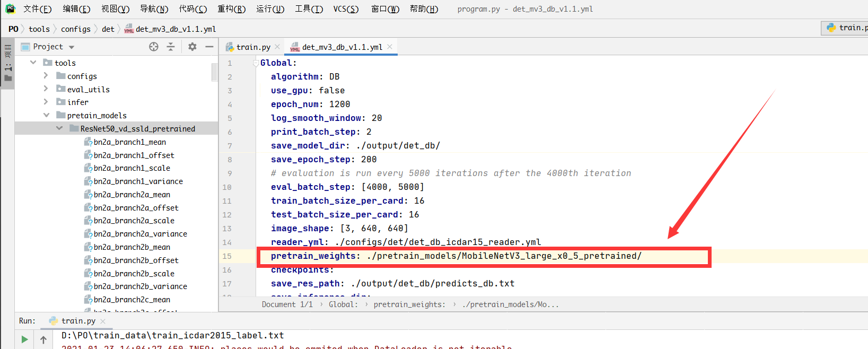Click the save_model_dir line in editor

coord(355,145)
